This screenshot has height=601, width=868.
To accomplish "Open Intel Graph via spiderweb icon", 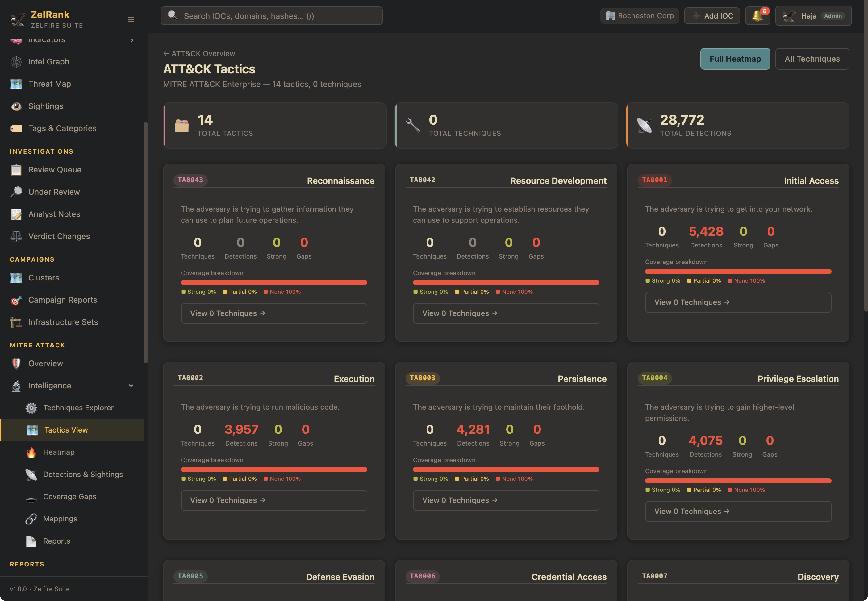I will tap(16, 62).
